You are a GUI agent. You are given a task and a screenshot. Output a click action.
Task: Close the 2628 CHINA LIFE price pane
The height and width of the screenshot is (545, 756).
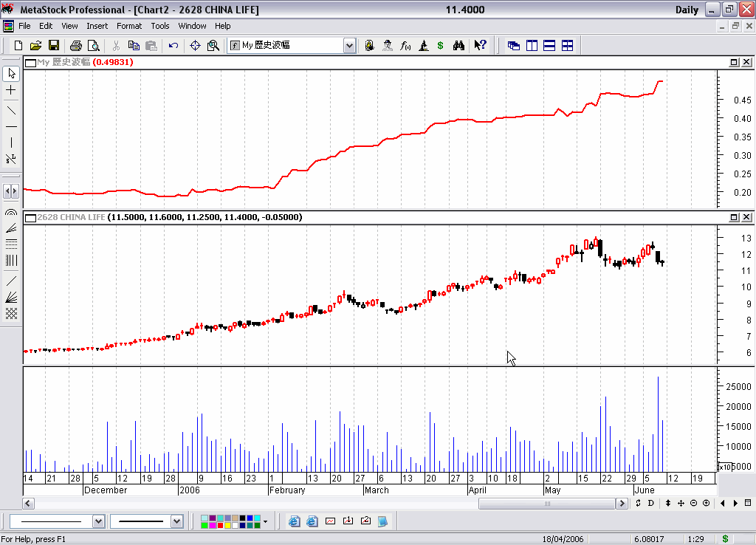(x=746, y=217)
